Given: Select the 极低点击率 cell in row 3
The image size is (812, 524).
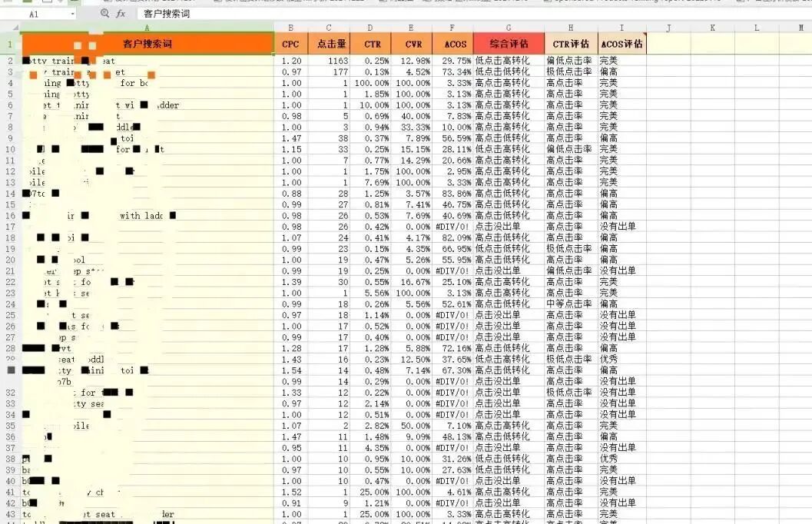Looking at the screenshot, I should [571, 72].
